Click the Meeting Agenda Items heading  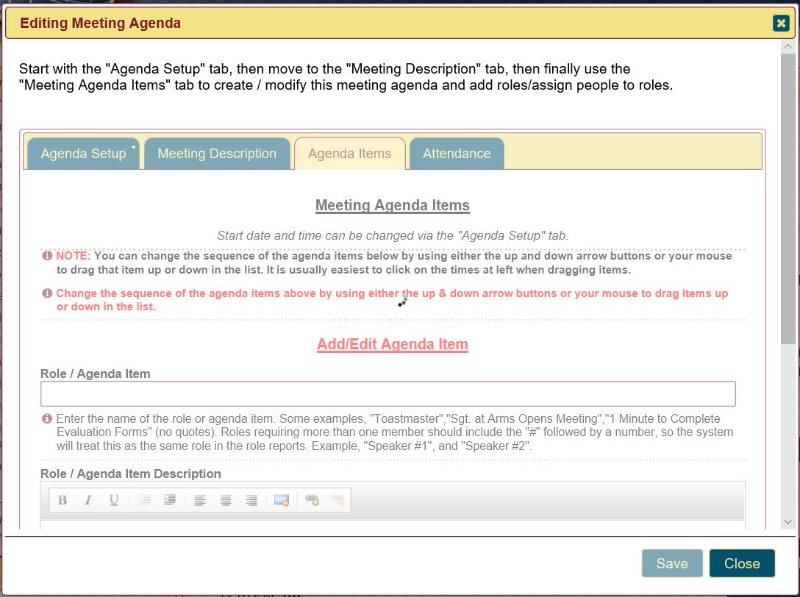tap(392, 205)
